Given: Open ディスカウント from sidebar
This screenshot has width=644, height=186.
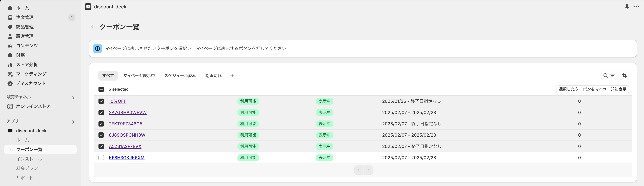Looking at the screenshot, I should [31, 83].
